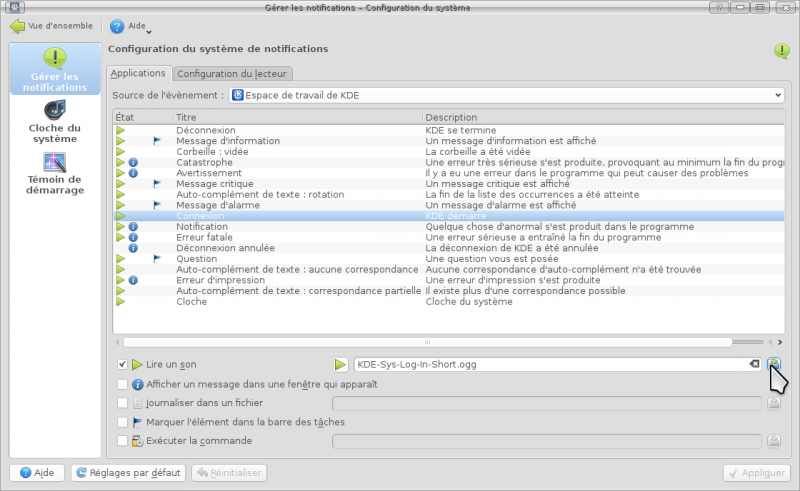The height and width of the screenshot is (491, 800).
Task: Open the window menu icon in title bar
Action: tap(14, 7)
